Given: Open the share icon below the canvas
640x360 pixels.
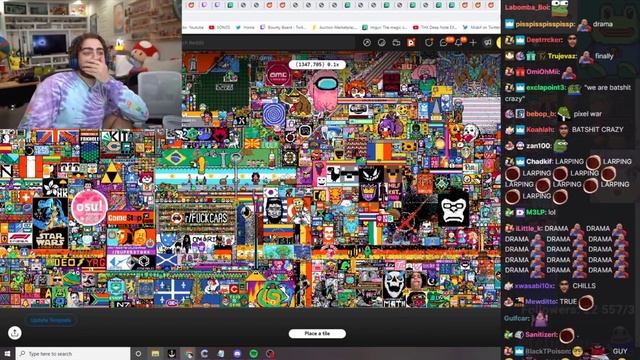Looking at the screenshot, I should tap(15, 333).
